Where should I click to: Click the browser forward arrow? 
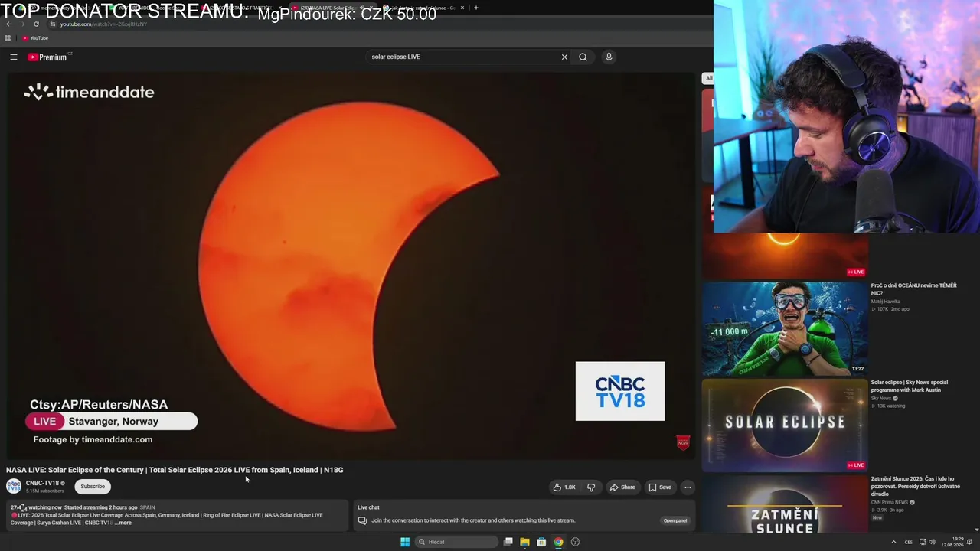click(x=22, y=24)
